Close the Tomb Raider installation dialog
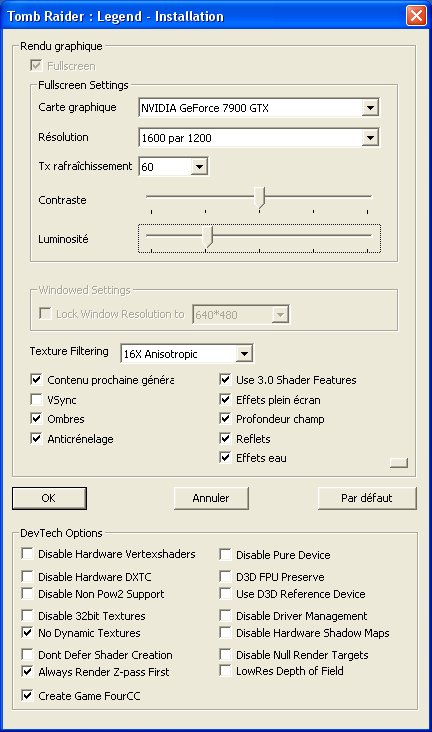Viewport: 432px width, 732px height. pos(416,15)
